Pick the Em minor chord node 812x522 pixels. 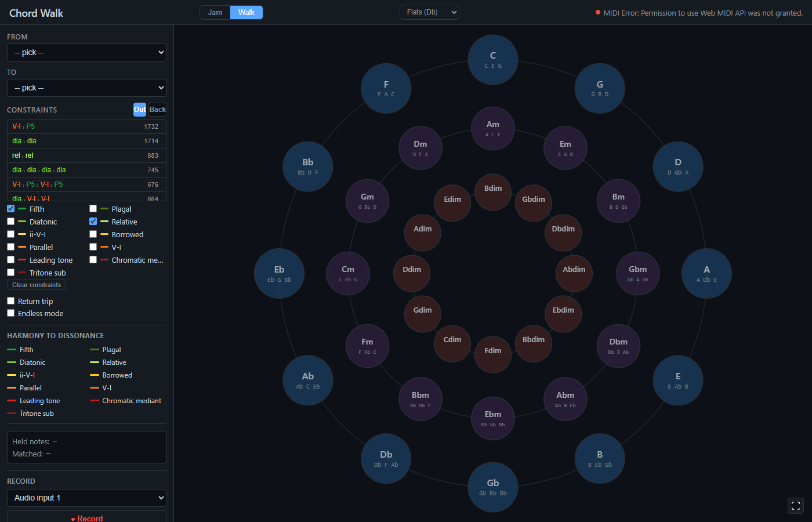[x=565, y=148]
